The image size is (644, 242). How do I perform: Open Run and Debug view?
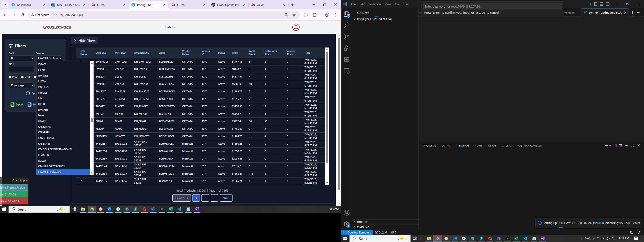pyautogui.click(x=346, y=48)
